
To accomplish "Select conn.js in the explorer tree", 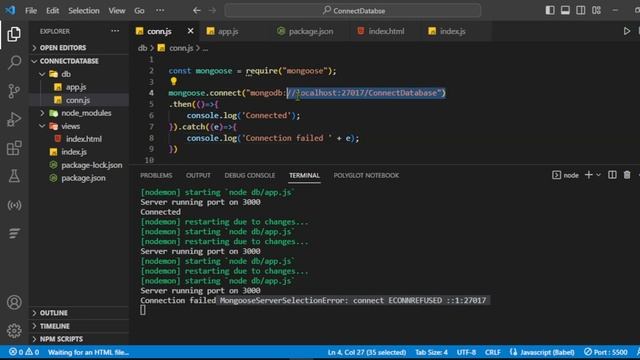I will click(x=79, y=100).
